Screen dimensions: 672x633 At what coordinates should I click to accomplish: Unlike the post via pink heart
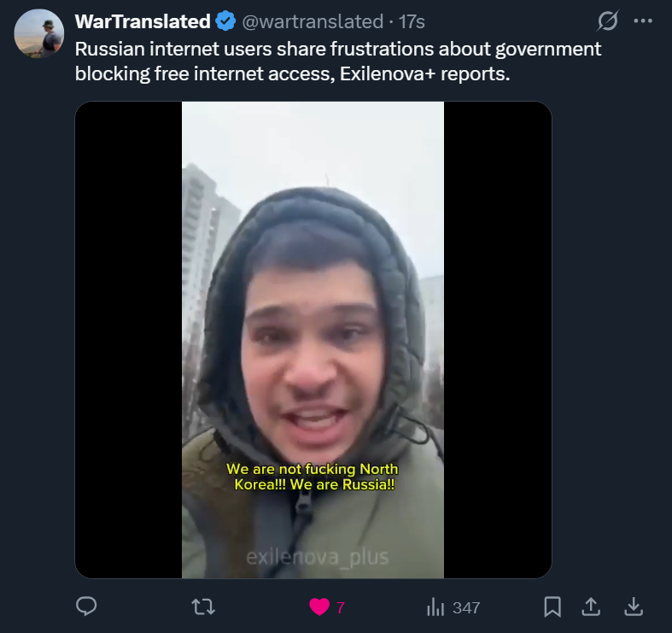point(319,607)
